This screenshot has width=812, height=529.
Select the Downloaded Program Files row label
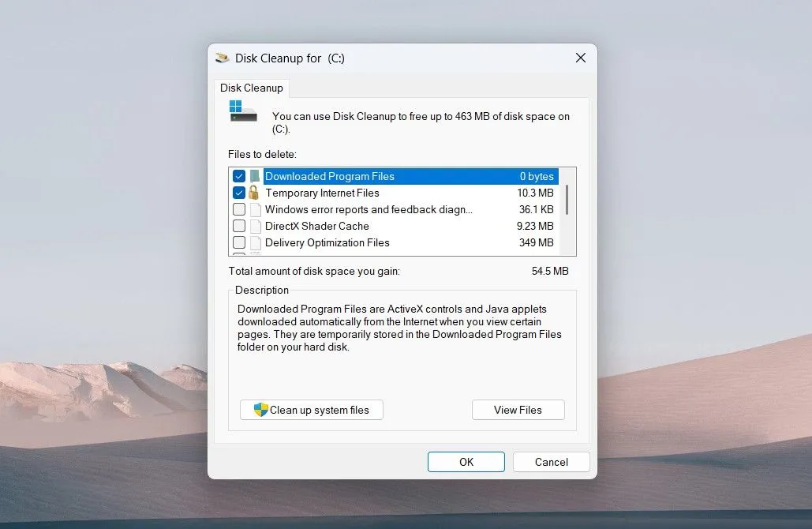330,176
